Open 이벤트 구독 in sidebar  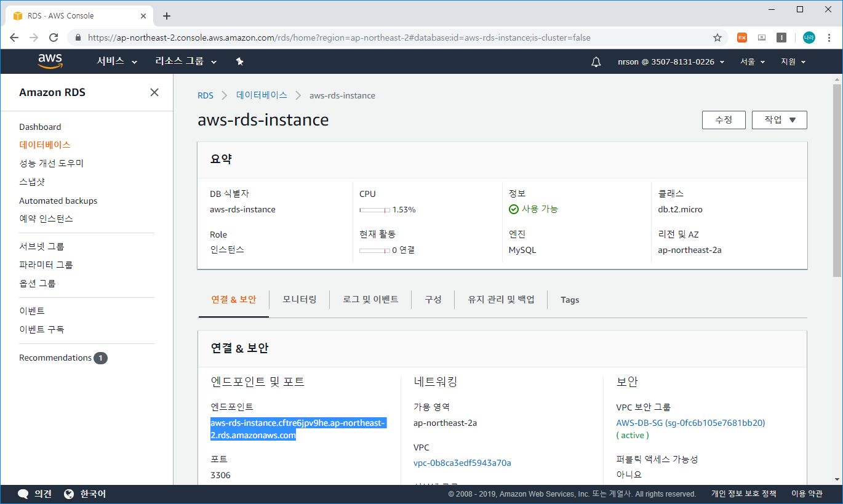tap(42, 329)
